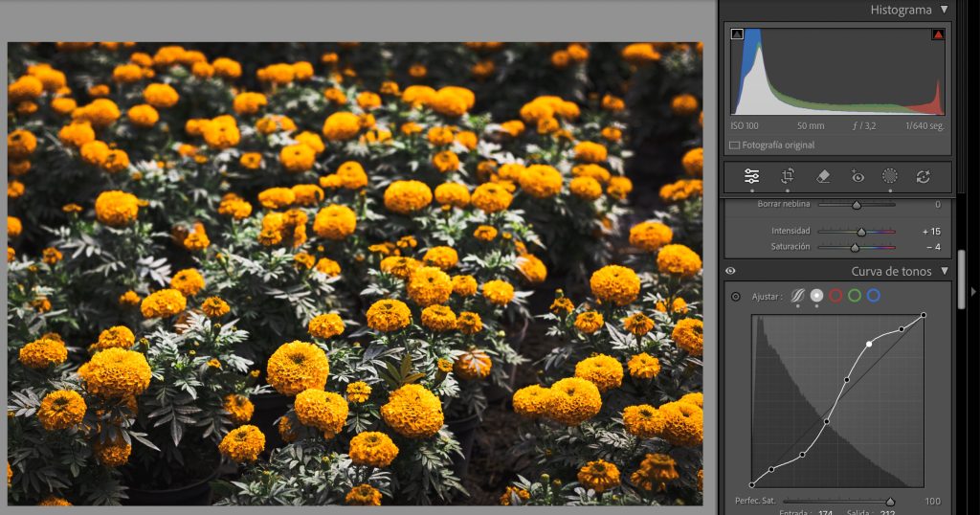Select the bottom-left endpoint of the curve

point(752,484)
